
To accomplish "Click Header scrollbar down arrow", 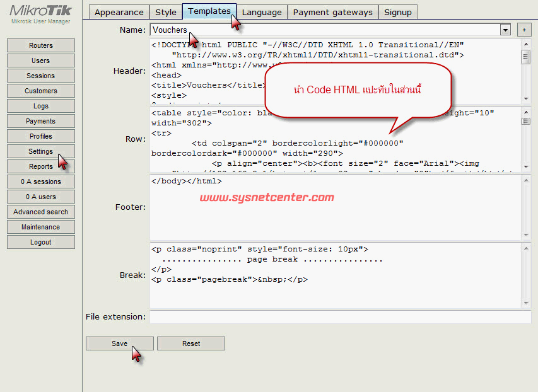I will point(526,99).
